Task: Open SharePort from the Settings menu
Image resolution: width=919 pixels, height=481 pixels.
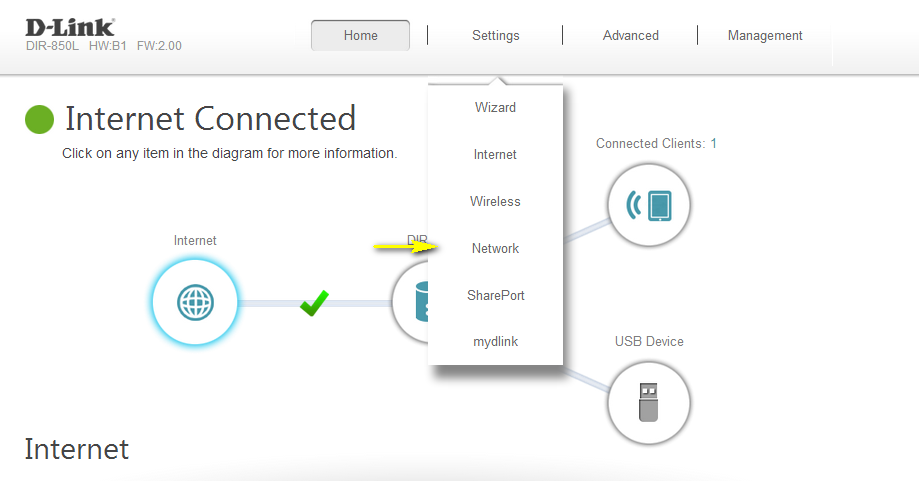Action: point(495,295)
